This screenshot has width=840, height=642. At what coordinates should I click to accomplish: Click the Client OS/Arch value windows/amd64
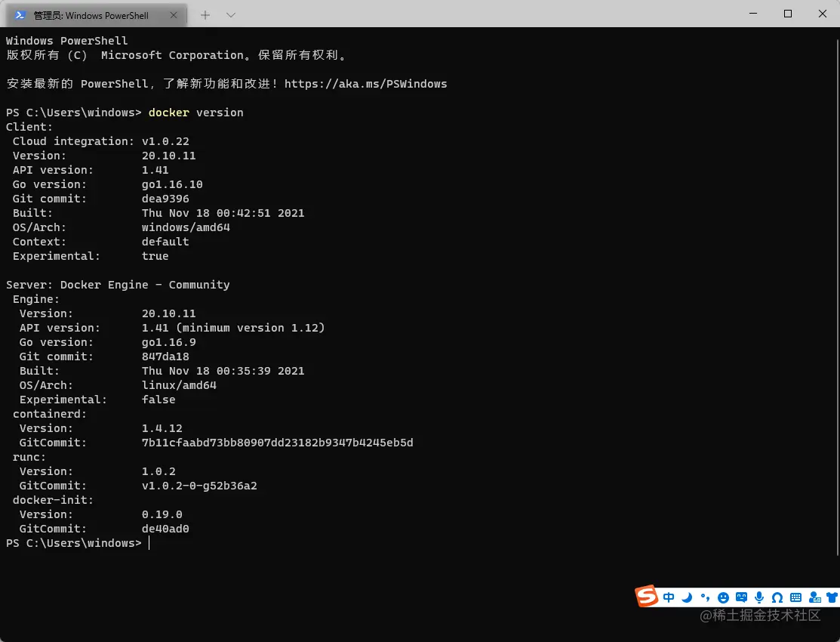(x=186, y=227)
